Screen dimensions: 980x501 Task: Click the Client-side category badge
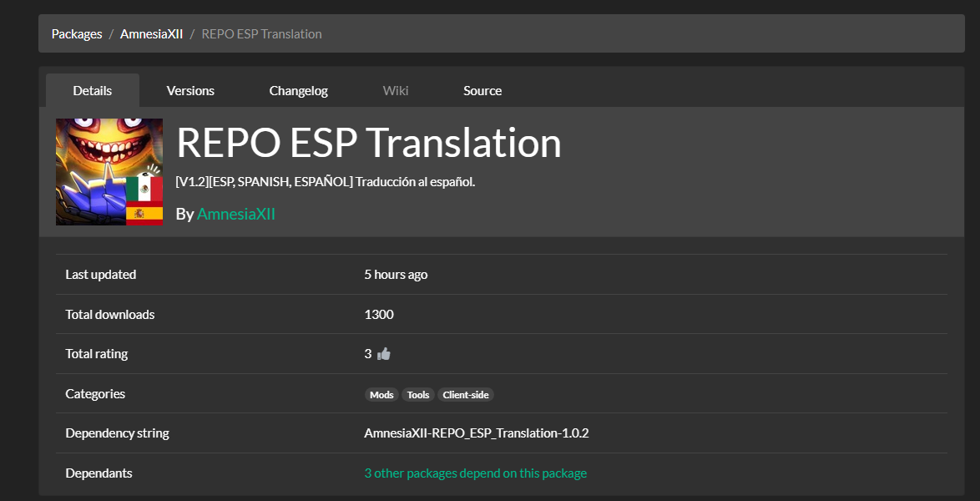point(466,395)
